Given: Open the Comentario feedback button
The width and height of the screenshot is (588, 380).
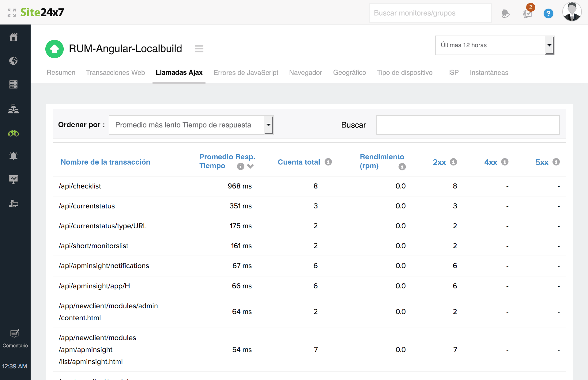Looking at the screenshot, I should point(15,338).
